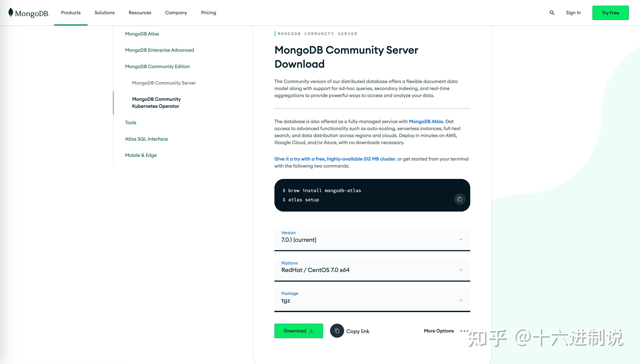Open the Solutions menu
This screenshot has width=640, height=364.
click(x=104, y=12)
